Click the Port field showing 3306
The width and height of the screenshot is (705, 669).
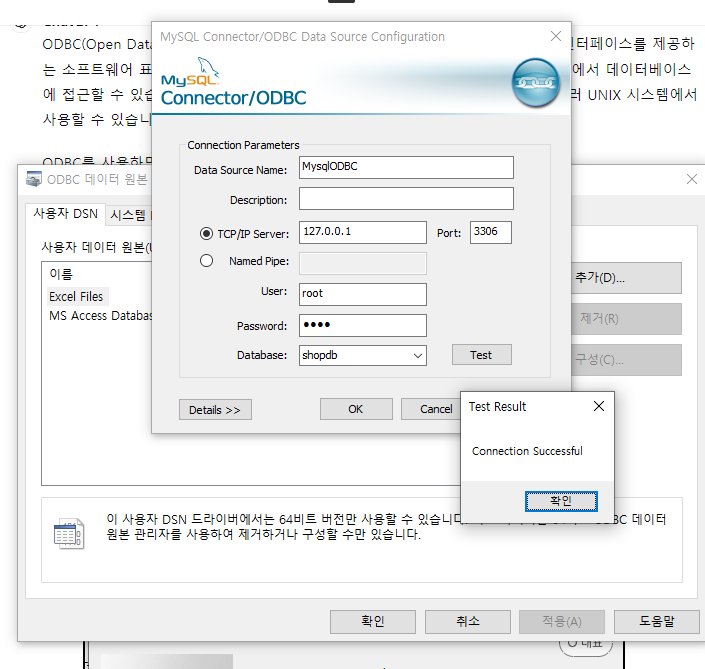click(x=491, y=232)
